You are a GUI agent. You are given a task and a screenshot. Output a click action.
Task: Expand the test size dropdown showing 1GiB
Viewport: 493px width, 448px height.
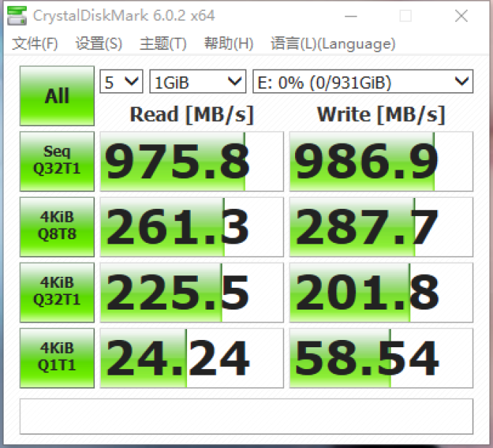pos(198,81)
